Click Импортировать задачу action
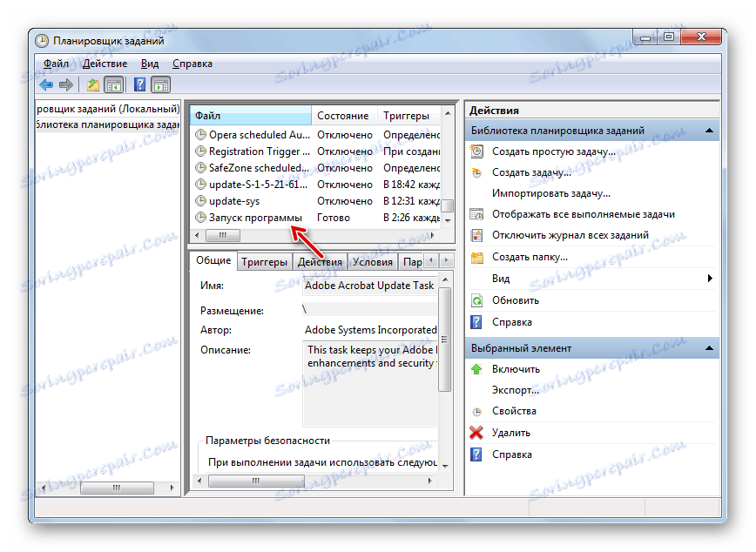This screenshot has height=552, width=756. pos(551,193)
